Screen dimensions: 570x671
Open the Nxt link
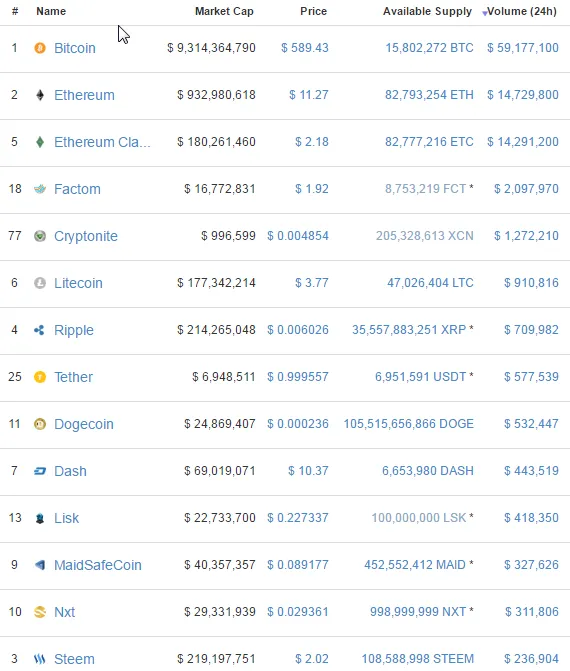tap(64, 612)
